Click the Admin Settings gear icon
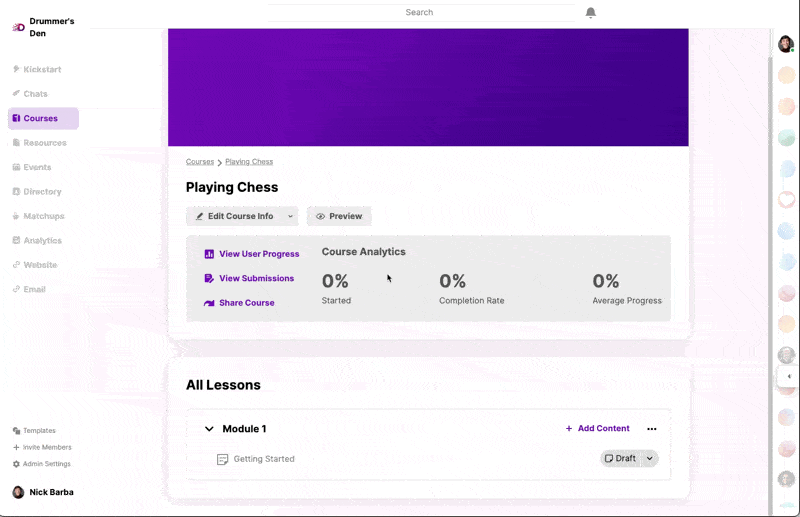Screen dimensions: 800x517 (x=16, y=464)
